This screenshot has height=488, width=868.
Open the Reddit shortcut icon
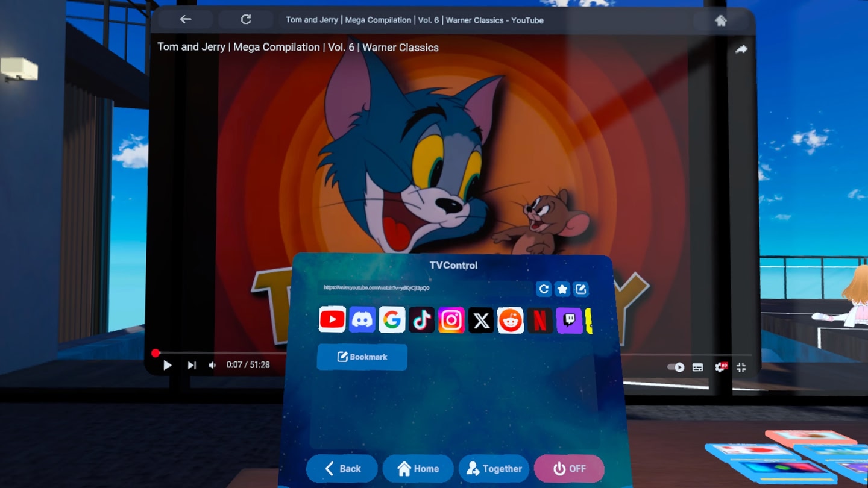coord(511,321)
